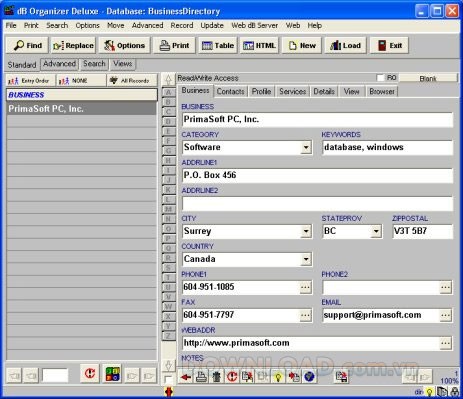Create a New record
Screen dimensions: 463x399
[302, 45]
